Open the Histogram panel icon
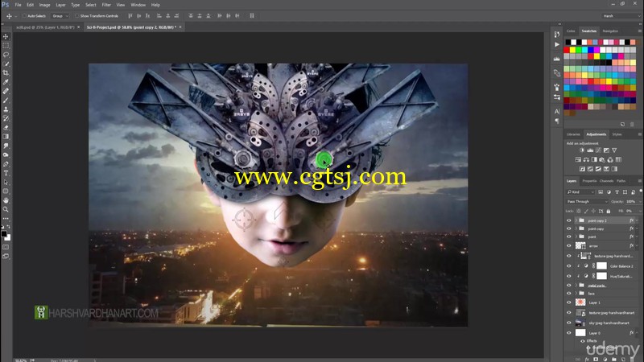The height and width of the screenshot is (362, 644). pyautogui.click(x=556, y=59)
